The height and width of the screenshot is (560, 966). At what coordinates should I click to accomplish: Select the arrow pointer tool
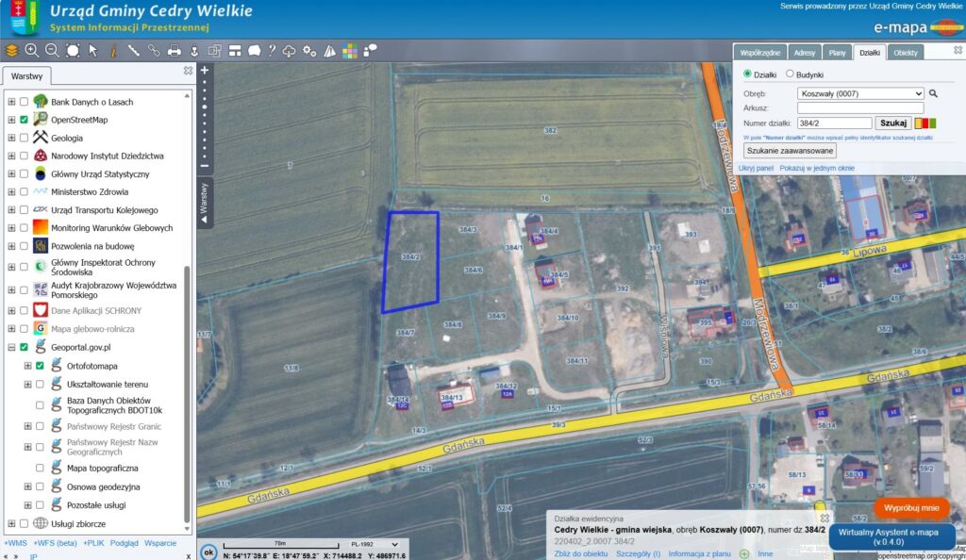tap(93, 51)
